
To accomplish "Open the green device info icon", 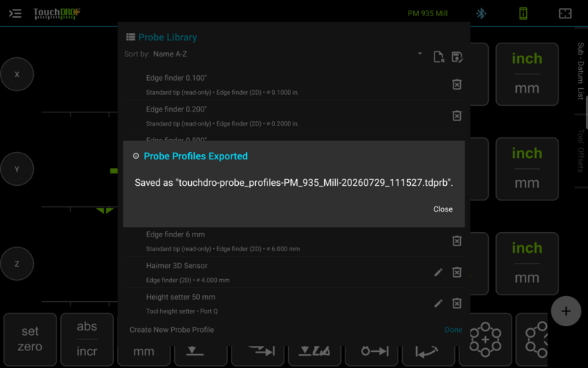I will [523, 13].
